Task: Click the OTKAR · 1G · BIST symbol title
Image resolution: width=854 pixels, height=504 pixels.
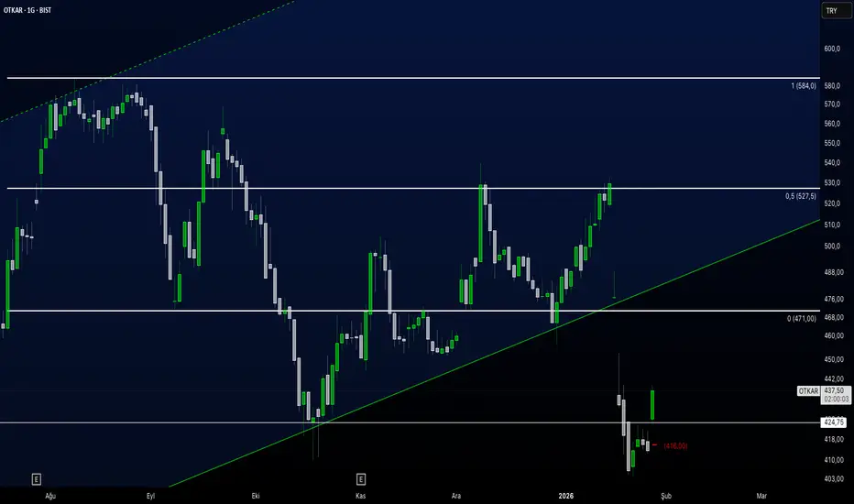Action: [27, 10]
